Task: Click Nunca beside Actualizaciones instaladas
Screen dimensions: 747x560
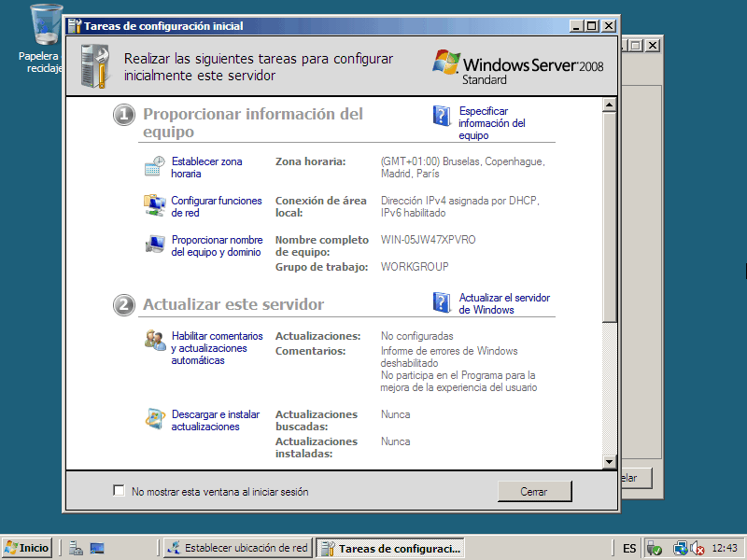Action: (395, 441)
